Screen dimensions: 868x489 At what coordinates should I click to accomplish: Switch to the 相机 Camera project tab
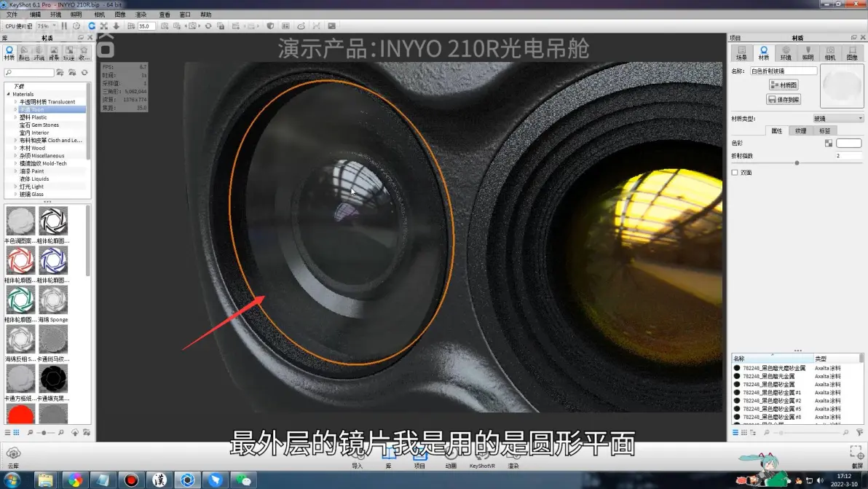click(830, 53)
